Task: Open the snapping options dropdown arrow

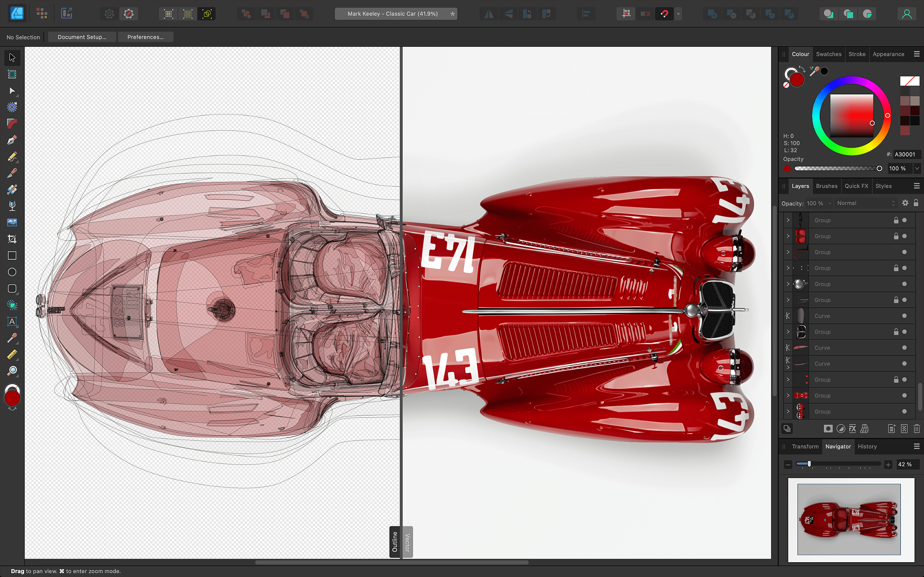Action: point(679,13)
